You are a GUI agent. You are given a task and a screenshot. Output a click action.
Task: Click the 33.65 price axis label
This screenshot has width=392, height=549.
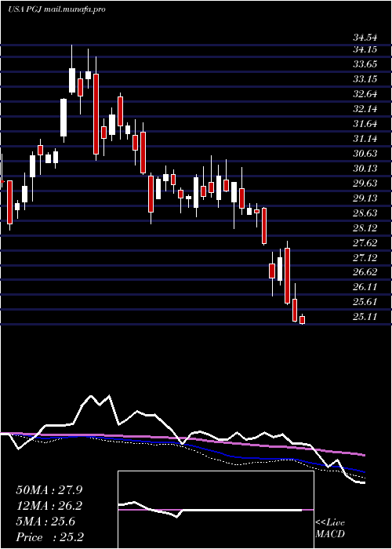pyautogui.click(x=365, y=64)
